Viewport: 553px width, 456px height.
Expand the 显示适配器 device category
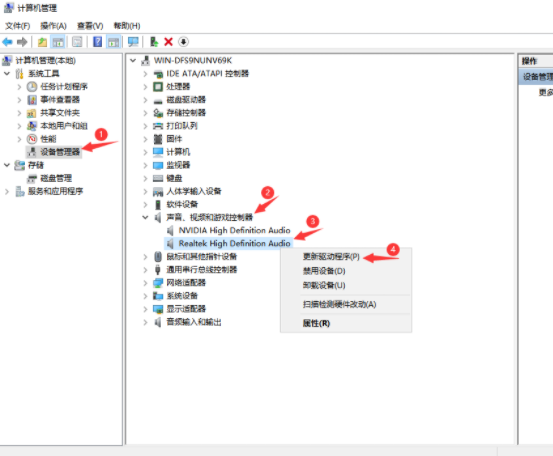tap(145, 309)
